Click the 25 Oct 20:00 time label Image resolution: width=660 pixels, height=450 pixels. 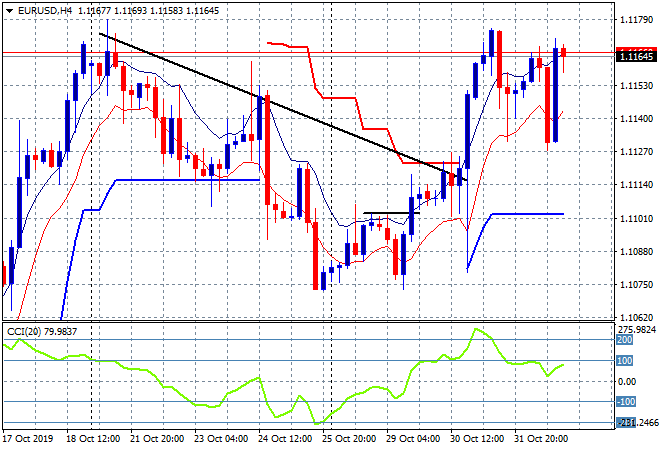(349, 439)
